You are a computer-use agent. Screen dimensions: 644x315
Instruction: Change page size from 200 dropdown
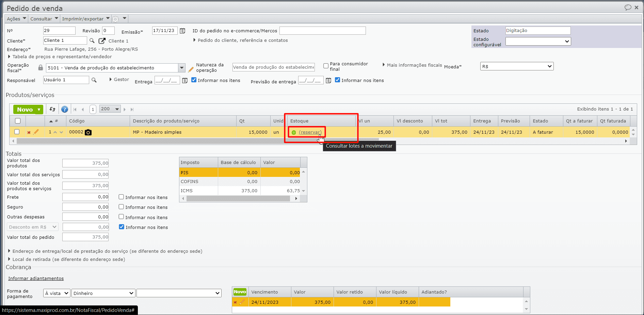click(110, 109)
